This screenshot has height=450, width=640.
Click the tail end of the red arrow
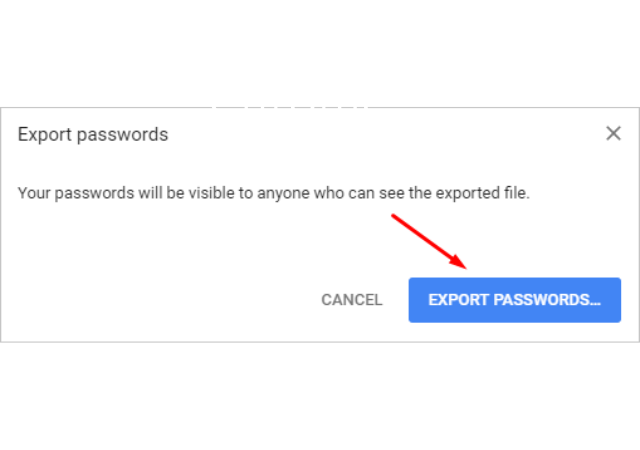tap(393, 216)
